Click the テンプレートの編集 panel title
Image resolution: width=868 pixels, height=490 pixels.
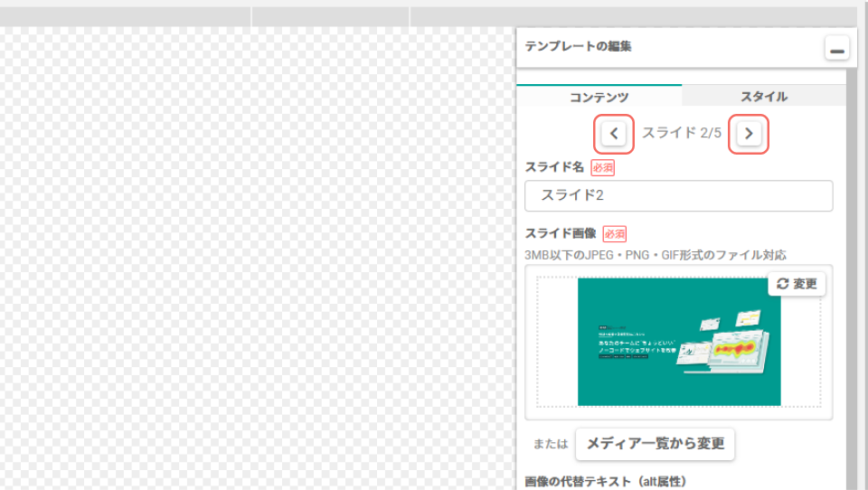[578, 46]
